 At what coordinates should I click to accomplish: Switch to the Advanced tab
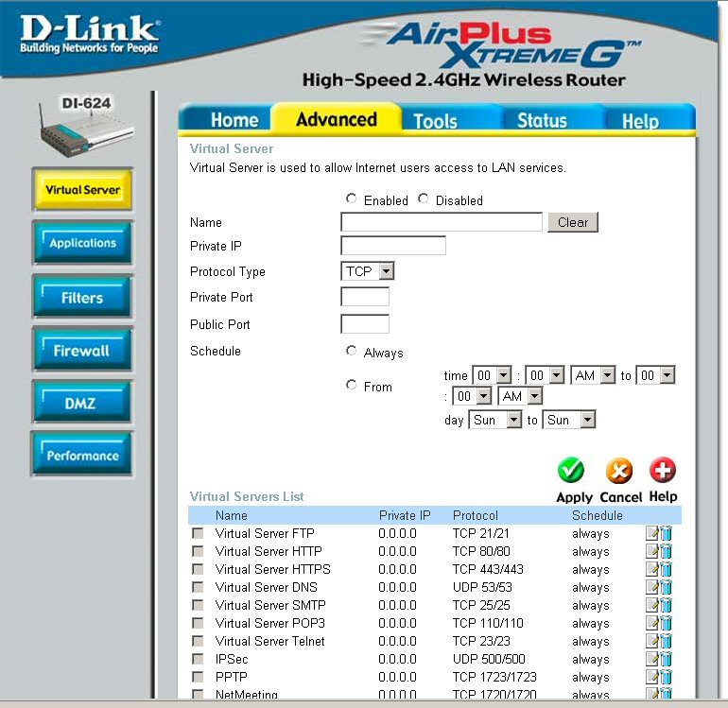click(337, 119)
